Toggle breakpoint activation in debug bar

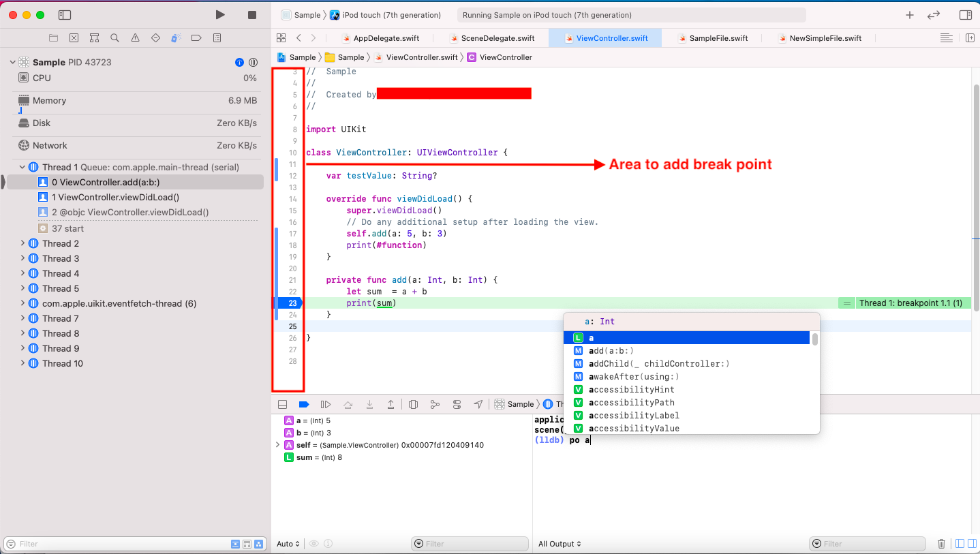304,404
